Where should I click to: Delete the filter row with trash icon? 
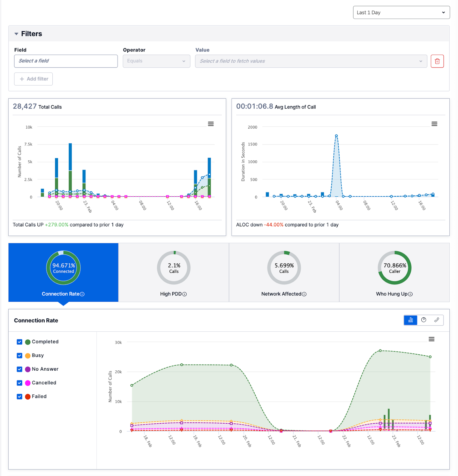click(437, 61)
